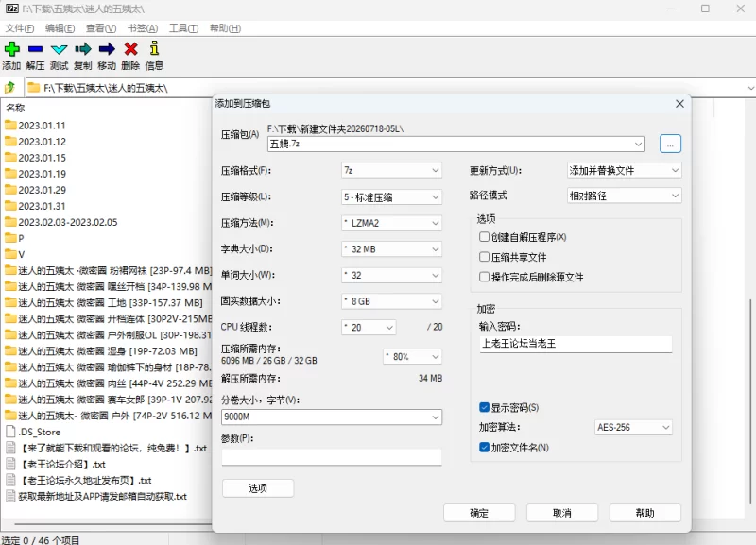Open the 压缩等级 dropdown

tap(391, 196)
